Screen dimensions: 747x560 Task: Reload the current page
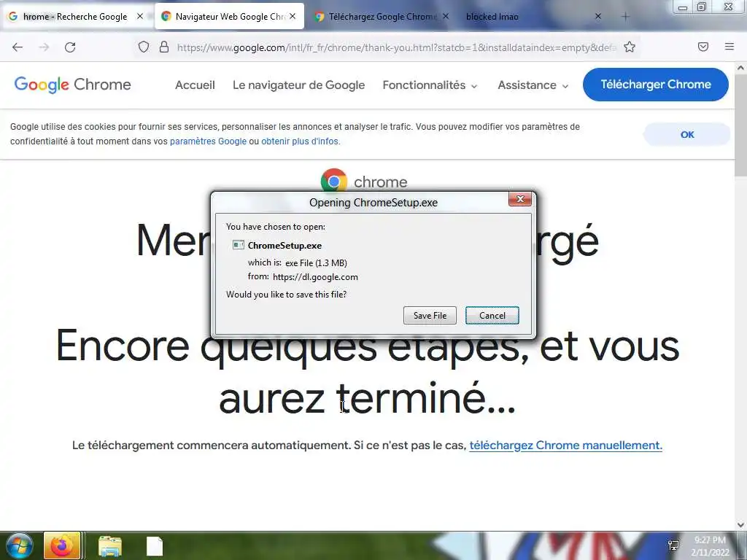click(x=70, y=47)
